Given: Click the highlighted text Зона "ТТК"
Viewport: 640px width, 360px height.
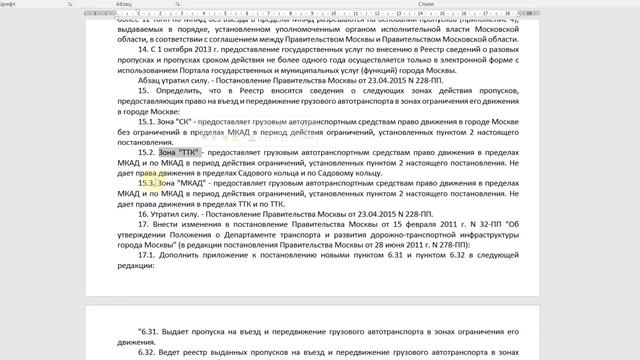Looking at the screenshot, I should (180, 152).
